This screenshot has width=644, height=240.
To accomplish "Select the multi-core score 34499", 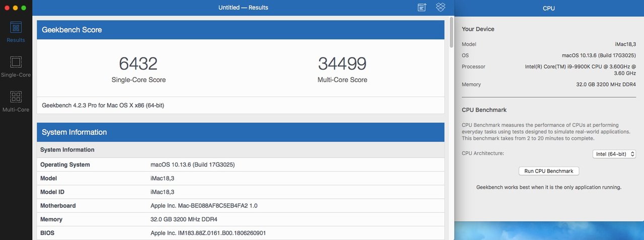I will pos(342,63).
